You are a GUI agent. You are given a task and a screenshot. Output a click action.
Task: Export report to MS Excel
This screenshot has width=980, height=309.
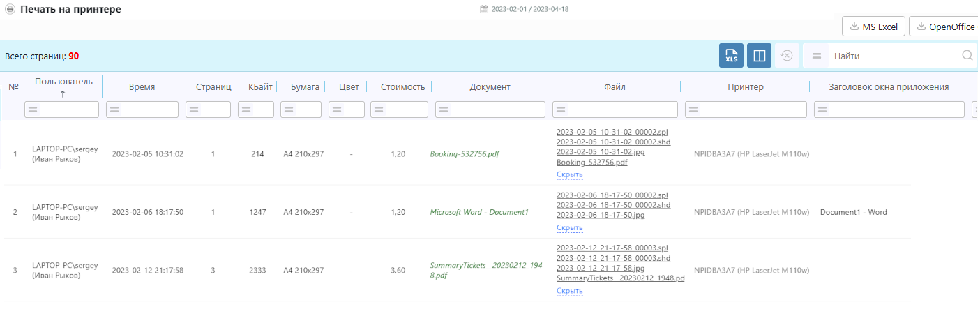tap(874, 27)
